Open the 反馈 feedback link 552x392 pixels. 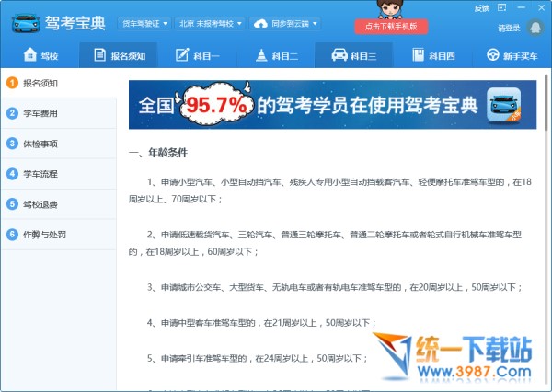coord(481,8)
